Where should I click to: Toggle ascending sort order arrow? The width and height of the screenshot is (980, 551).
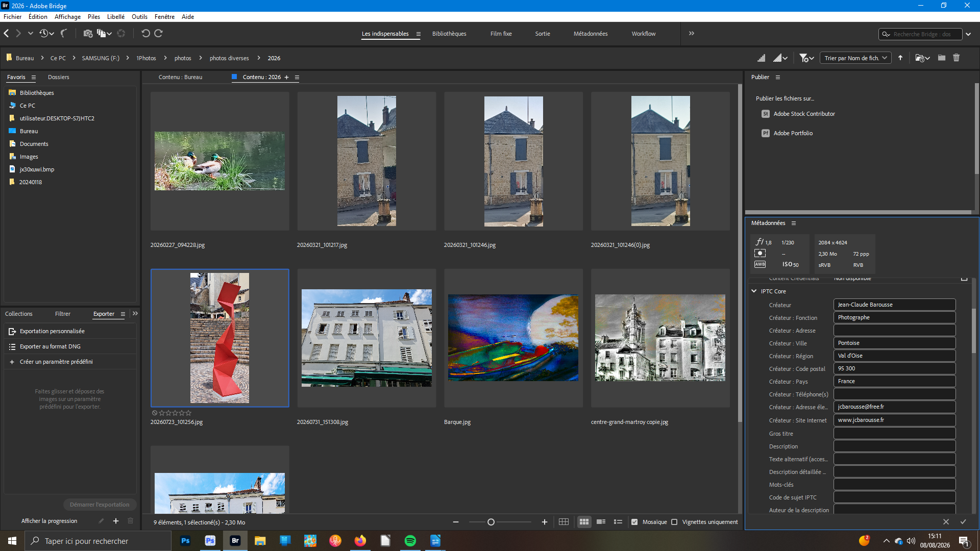click(900, 58)
